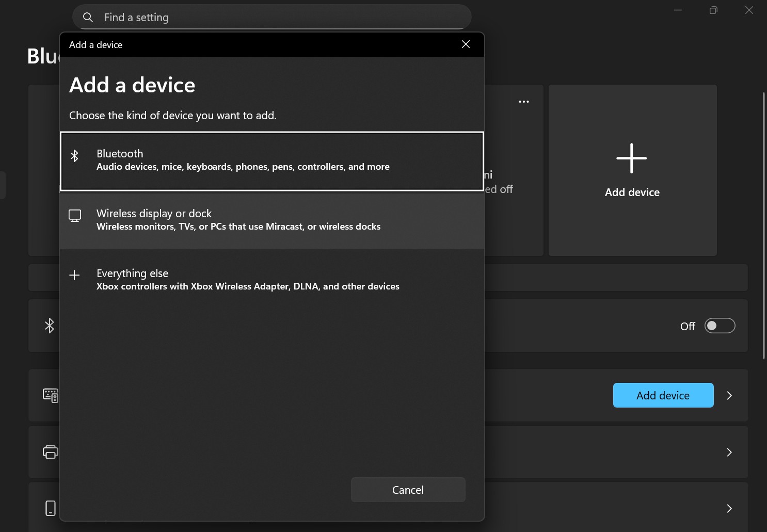Toggle the Bluetooth switch on

pyautogui.click(x=720, y=326)
